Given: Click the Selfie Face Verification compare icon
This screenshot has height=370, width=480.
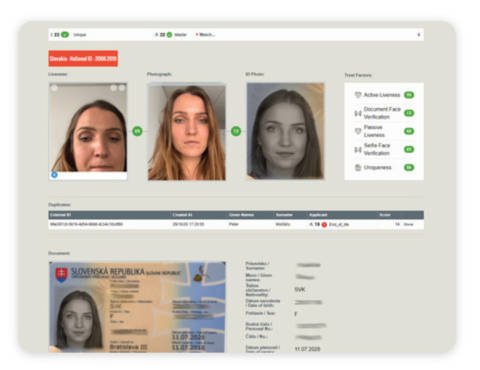Looking at the screenshot, I should point(358,149).
